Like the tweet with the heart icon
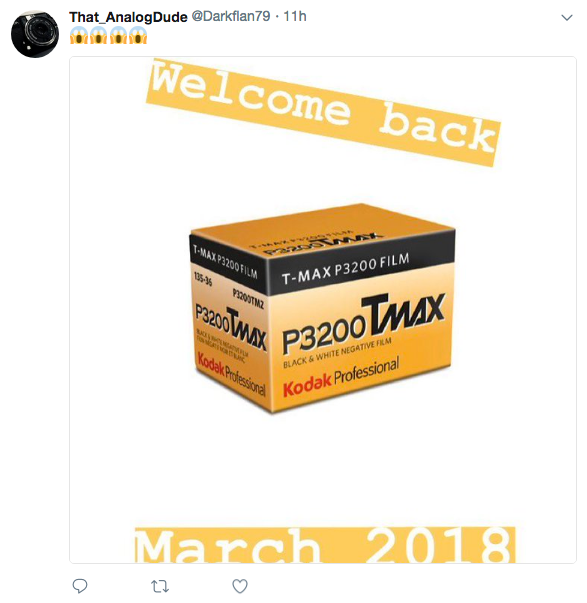Image resolution: width=587 pixels, height=603 pixels. click(240, 586)
